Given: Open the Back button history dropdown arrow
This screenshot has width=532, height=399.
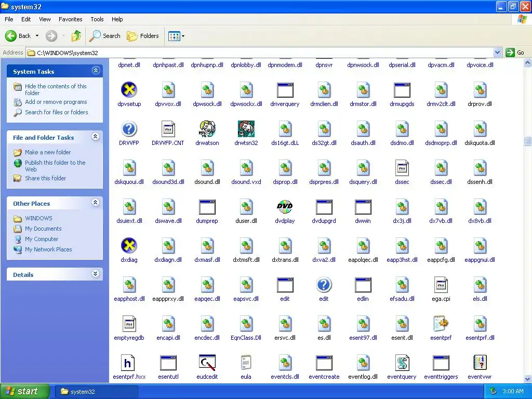Looking at the screenshot, I should (x=37, y=36).
